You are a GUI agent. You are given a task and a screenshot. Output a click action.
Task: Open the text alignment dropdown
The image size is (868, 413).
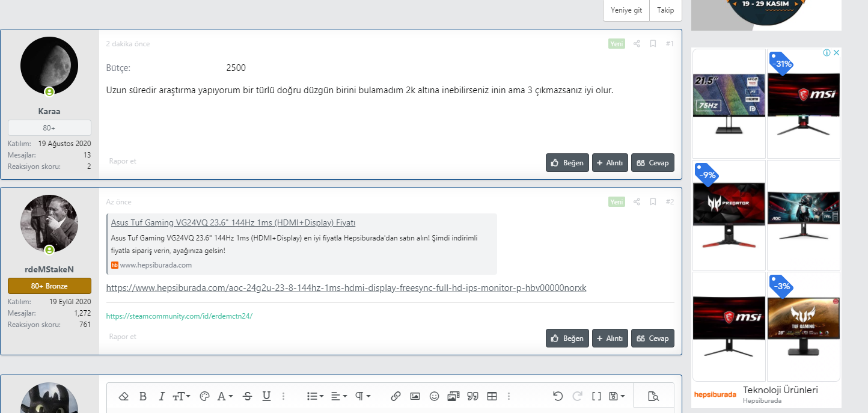(x=338, y=396)
